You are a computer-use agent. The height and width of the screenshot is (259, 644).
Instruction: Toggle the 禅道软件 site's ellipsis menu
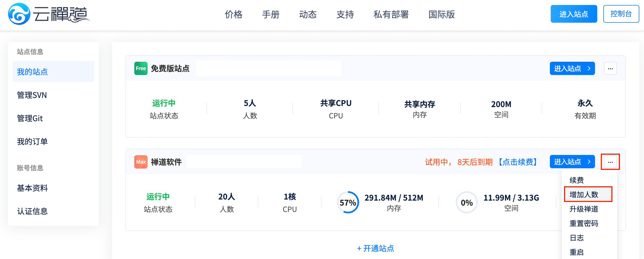point(610,162)
